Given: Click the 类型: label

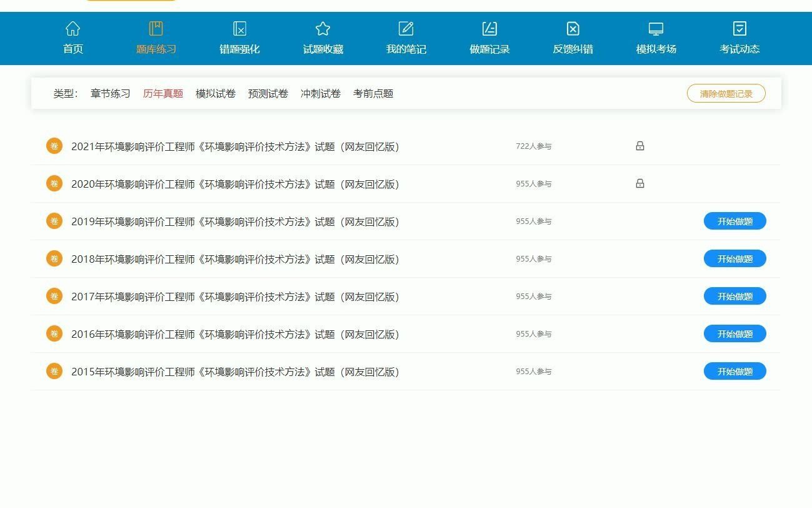Looking at the screenshot, I should point(66,94).
